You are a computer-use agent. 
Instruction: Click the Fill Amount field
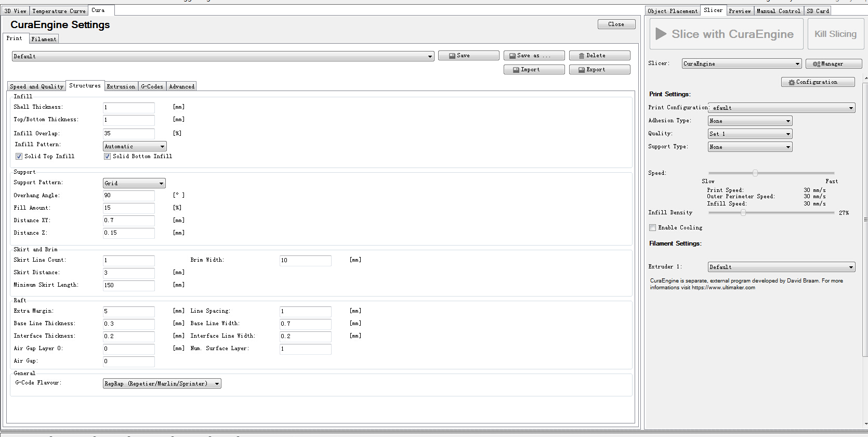coord(128,208)
